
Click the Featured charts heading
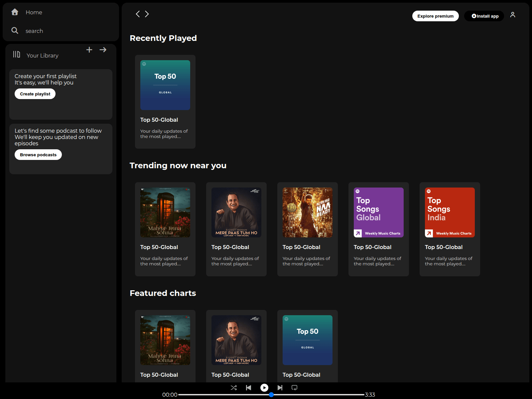[x=163, y=293]
